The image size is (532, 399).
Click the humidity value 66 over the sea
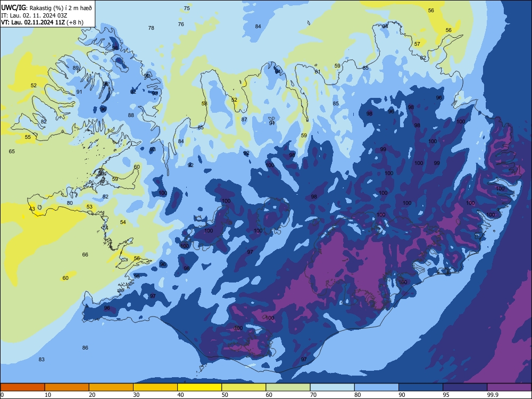(85, 254)
